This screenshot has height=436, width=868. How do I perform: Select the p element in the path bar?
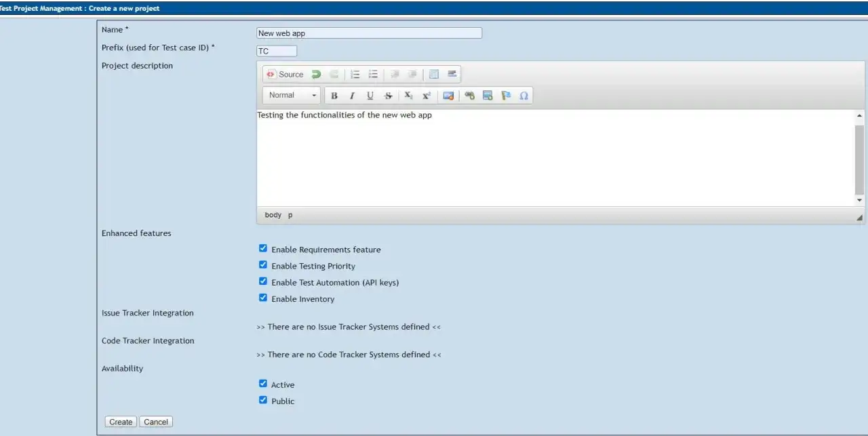(290, 215)
